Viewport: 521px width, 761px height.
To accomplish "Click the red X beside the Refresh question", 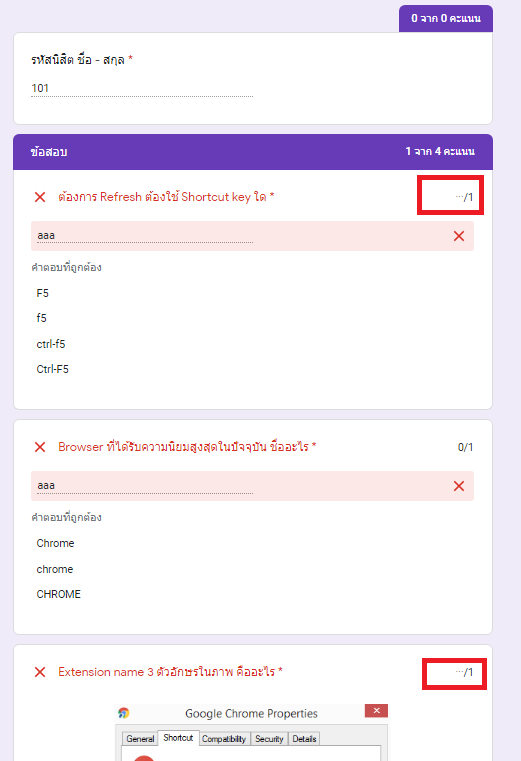I will click(40, 197).
